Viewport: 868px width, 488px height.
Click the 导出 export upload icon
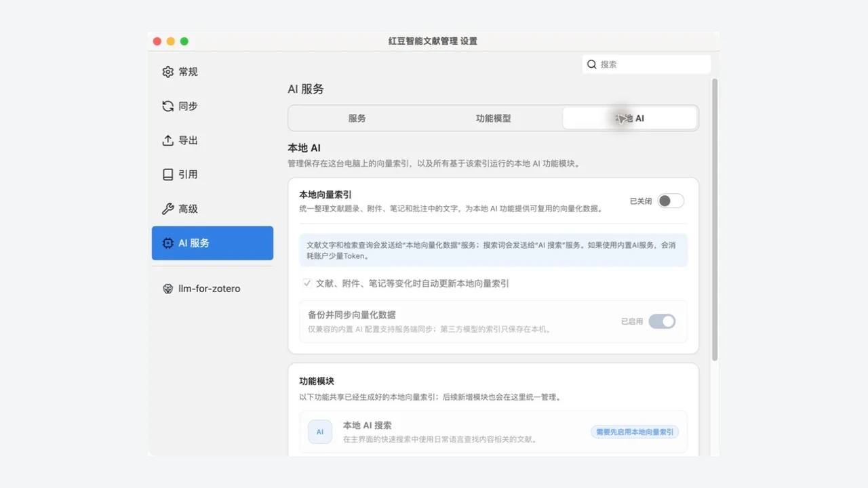click(x=168, y=140)
